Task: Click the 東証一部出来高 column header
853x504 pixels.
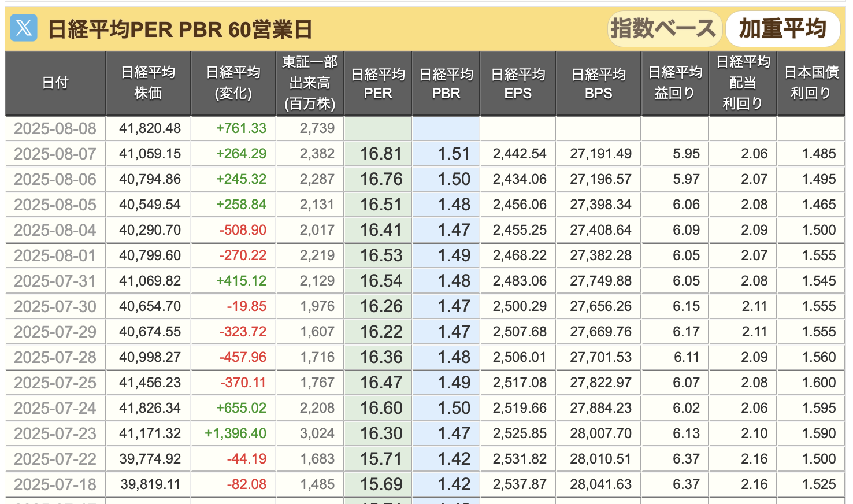Action: 310,83
